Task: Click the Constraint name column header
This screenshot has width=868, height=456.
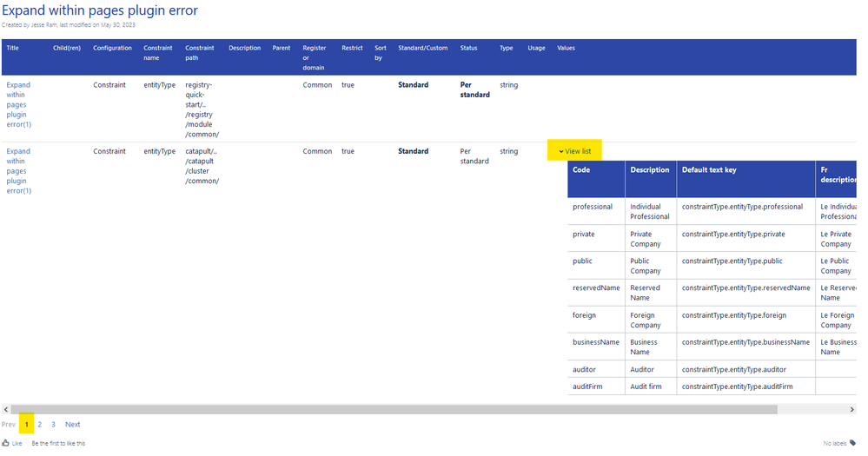Action: (158, 53)
